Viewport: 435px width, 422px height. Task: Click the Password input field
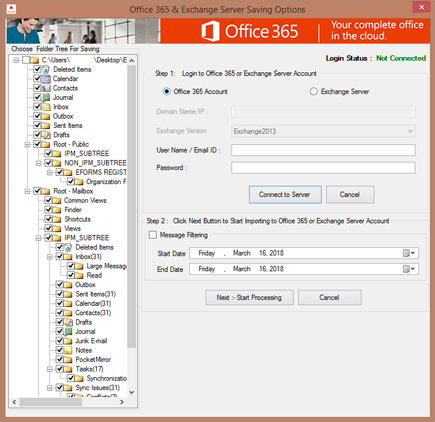click(323, 168)
